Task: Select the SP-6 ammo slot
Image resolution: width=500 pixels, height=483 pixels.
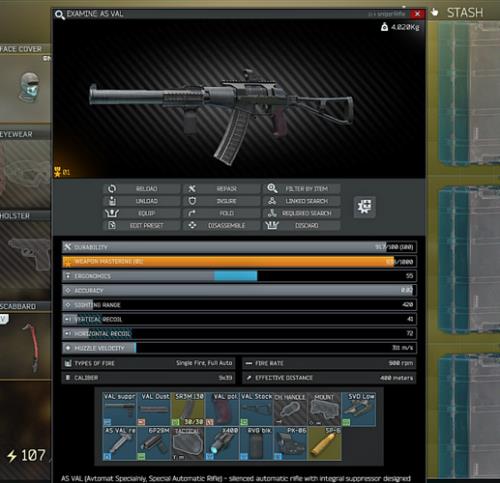Action: [325, 444]
